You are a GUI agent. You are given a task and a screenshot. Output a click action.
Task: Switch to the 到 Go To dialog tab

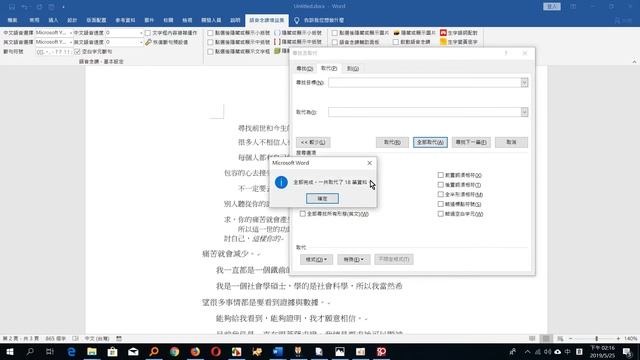(x=353, y=68)
